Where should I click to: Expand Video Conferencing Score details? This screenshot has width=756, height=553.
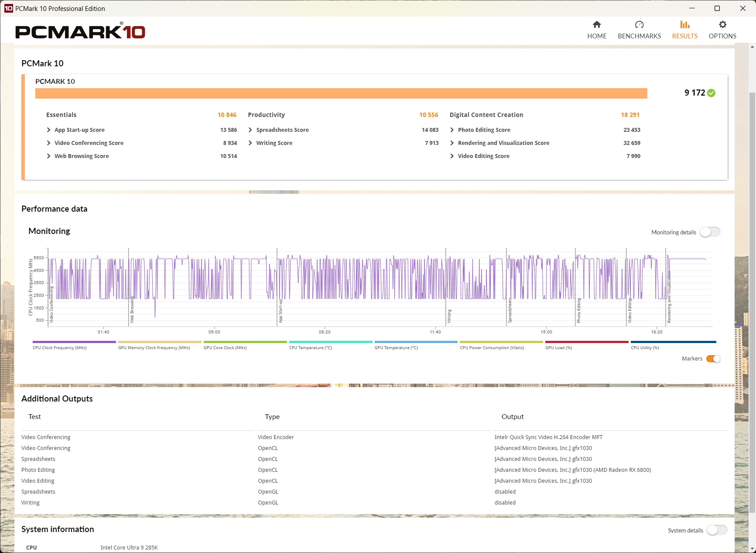coord(49,143)
